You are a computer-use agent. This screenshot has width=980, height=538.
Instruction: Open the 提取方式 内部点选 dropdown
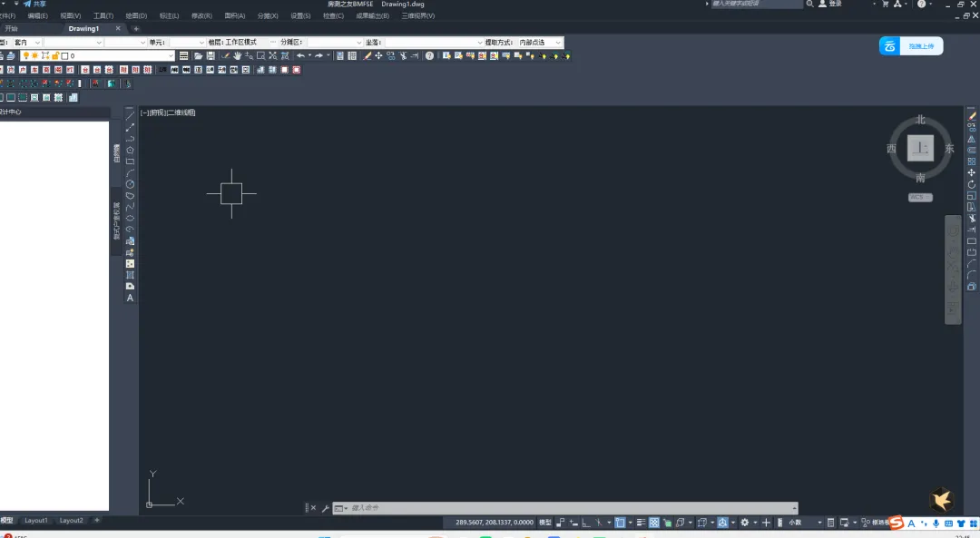(539, 43)
